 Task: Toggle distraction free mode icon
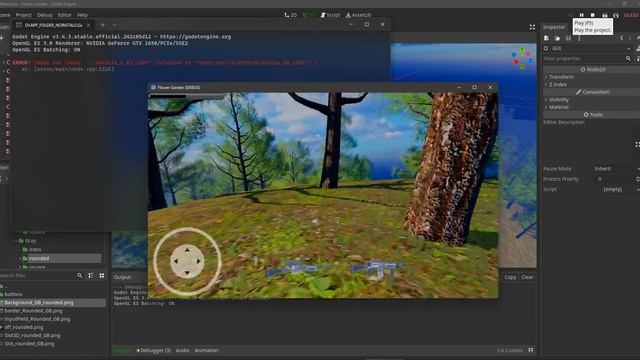(x=532, y=27)
